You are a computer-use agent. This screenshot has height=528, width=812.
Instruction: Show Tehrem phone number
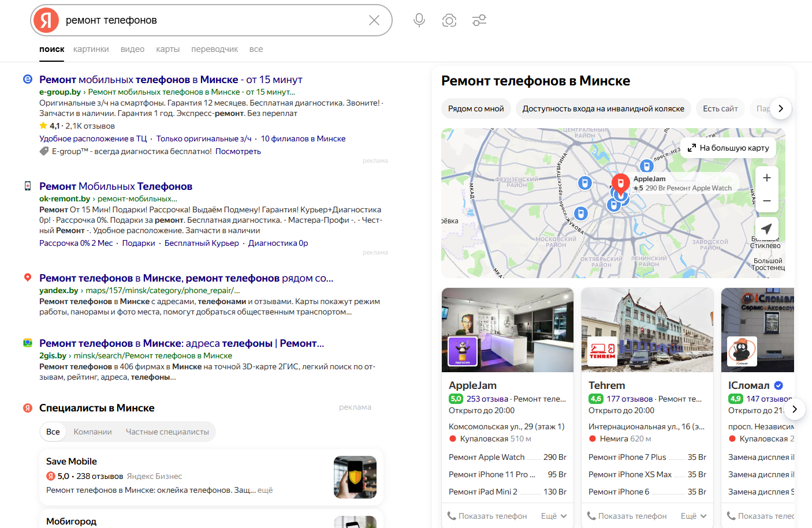click(627, 516)
